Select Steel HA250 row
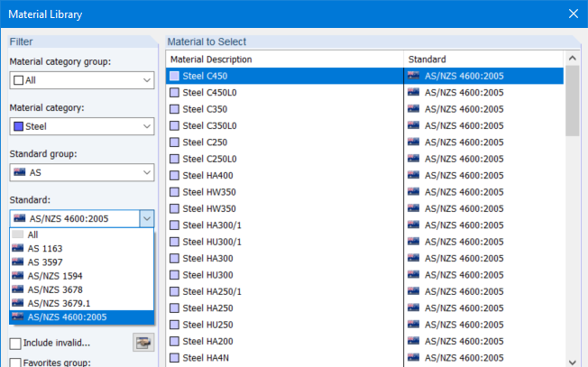The image size is (588, 367). [364, 308]
